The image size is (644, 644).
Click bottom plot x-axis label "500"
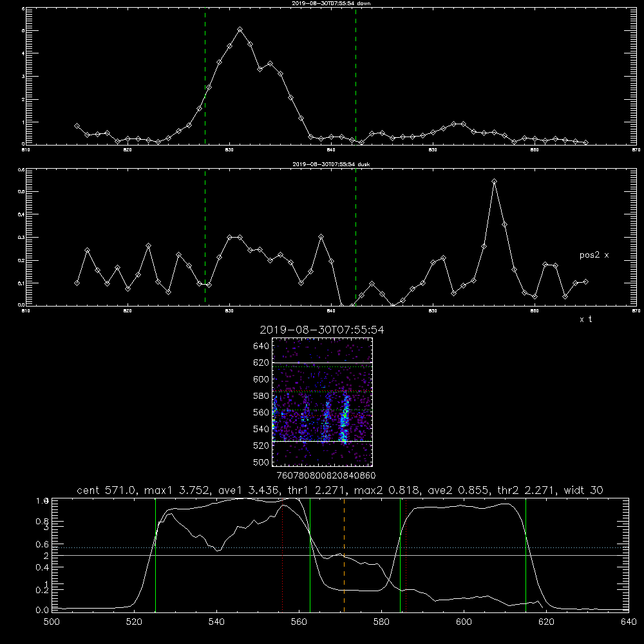(x=52, y=622)
